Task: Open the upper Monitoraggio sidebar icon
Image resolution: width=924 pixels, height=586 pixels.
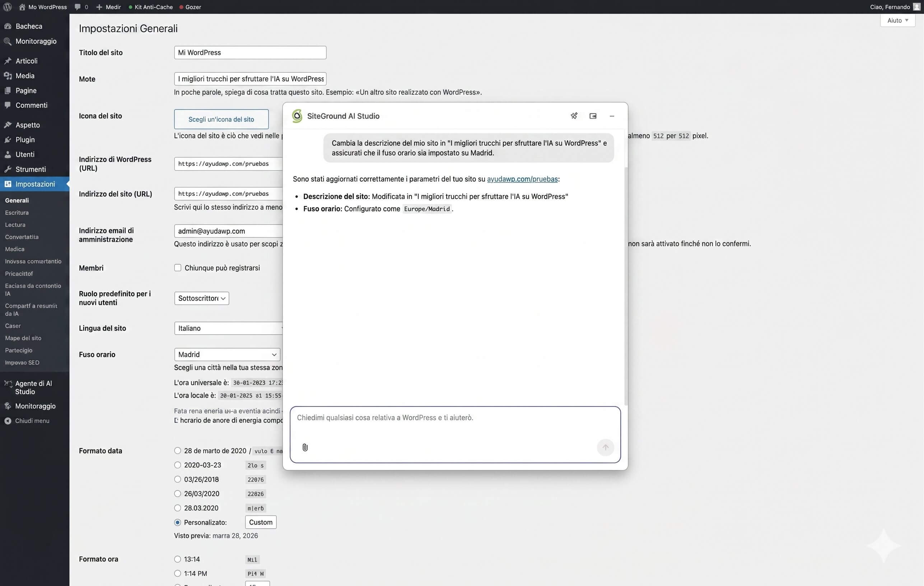Action: pyautogui.click(x=8, y=41)
